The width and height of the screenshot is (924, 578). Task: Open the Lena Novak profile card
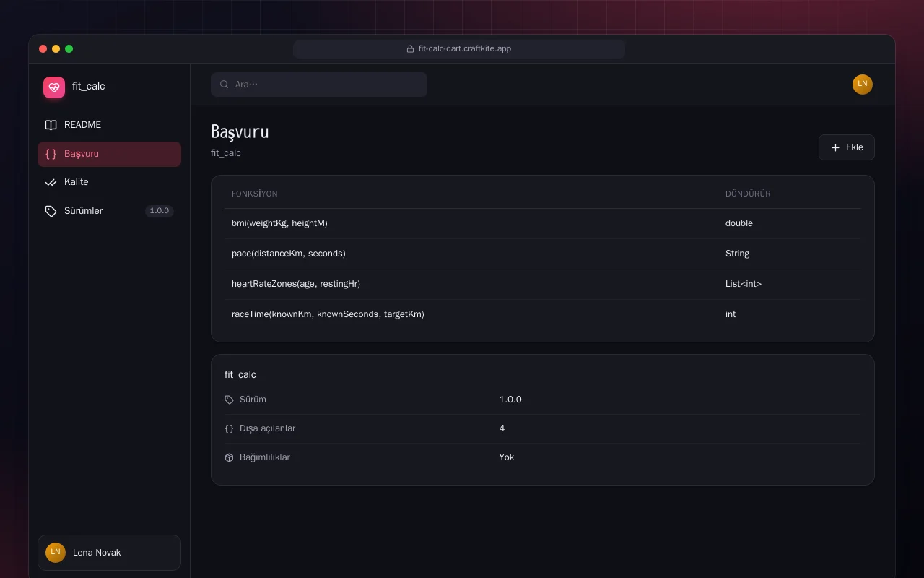pos(109,553)
